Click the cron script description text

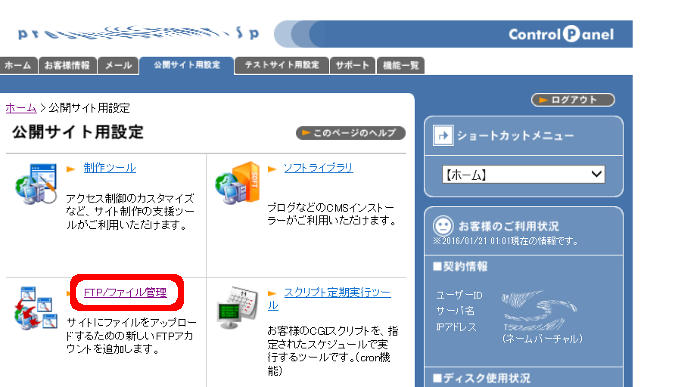(x=333, y=351)
